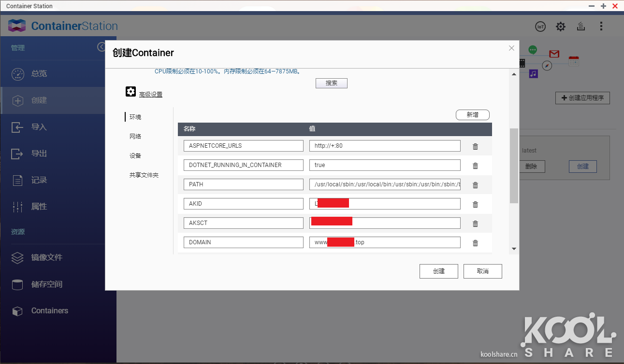This screenshot has height=364, width=624.
Task: Open the IoT icon in header
Action: tap(540, 27)
